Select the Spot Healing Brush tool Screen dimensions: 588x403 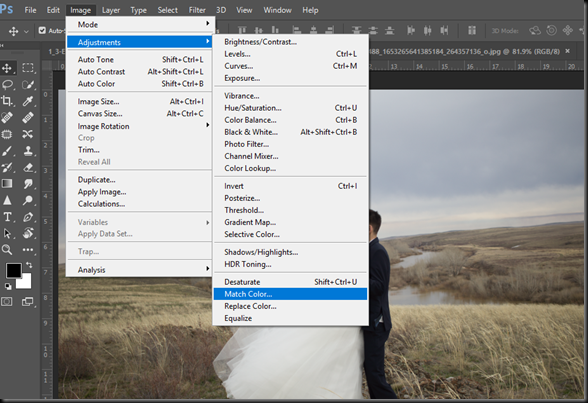point(7,117)
